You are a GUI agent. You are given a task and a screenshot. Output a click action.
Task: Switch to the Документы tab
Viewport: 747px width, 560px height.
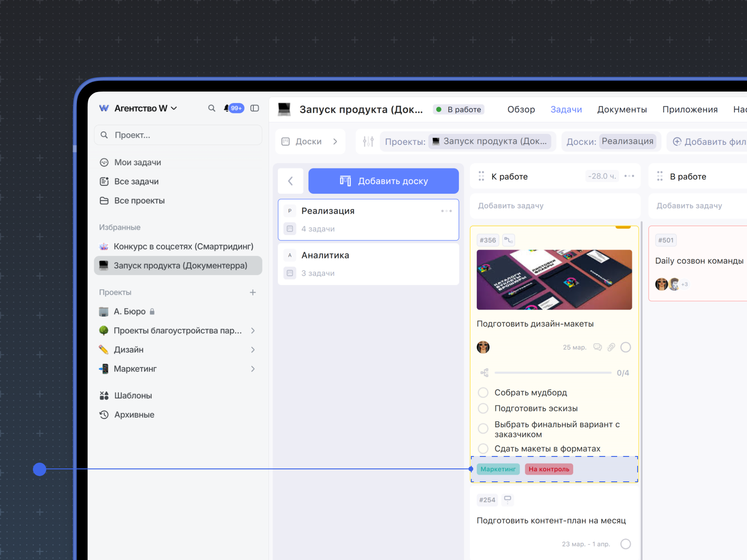coord(622,110)
